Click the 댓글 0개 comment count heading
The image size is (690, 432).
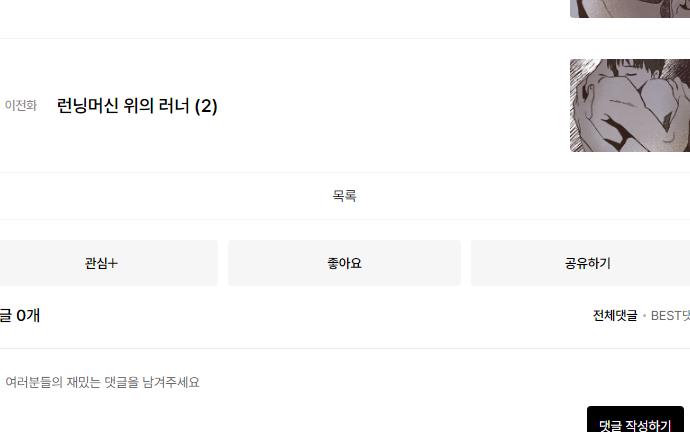click(x=20, y=315)
